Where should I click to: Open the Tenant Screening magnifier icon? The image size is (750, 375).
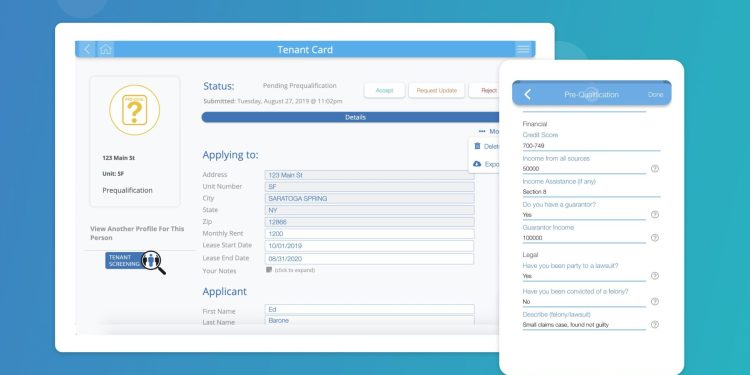(154, 262)
